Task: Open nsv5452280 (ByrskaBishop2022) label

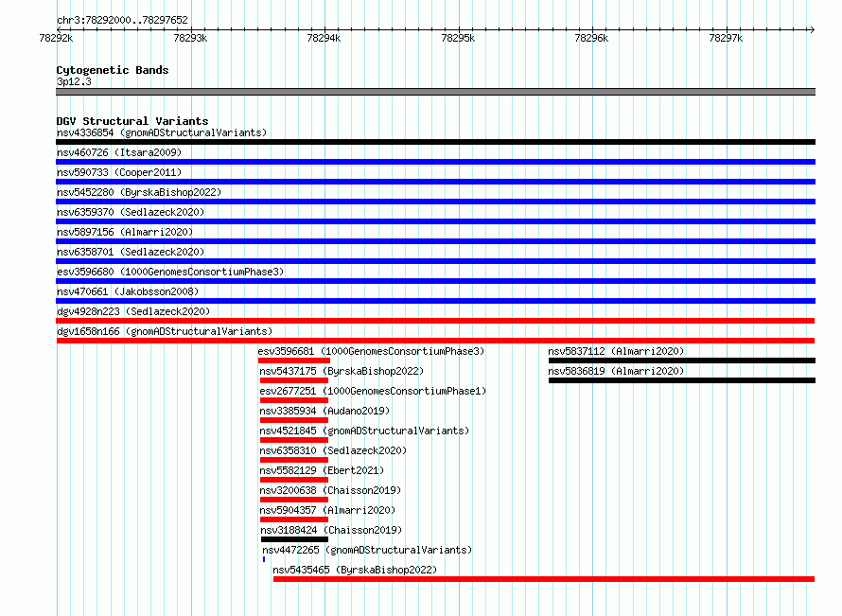Action: 139,192
